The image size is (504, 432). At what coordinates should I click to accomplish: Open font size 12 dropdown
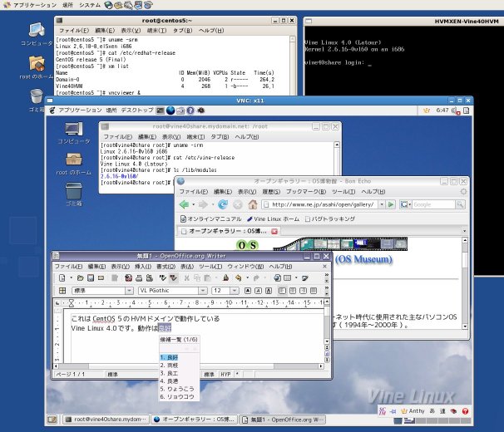coord(235,291)
